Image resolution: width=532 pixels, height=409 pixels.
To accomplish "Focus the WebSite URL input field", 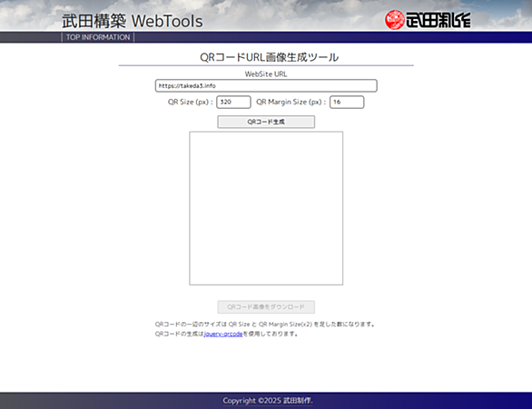I will click(266, 86).
